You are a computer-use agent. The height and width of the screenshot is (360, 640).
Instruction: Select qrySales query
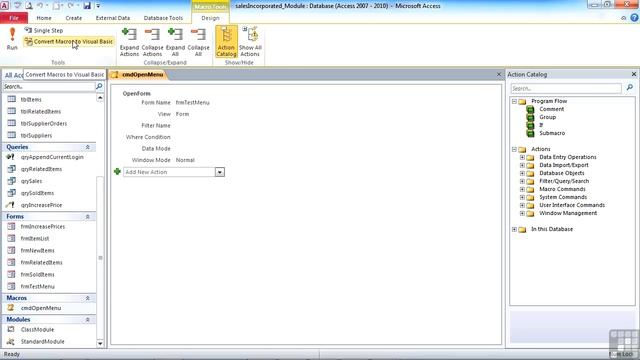[31, 181]
